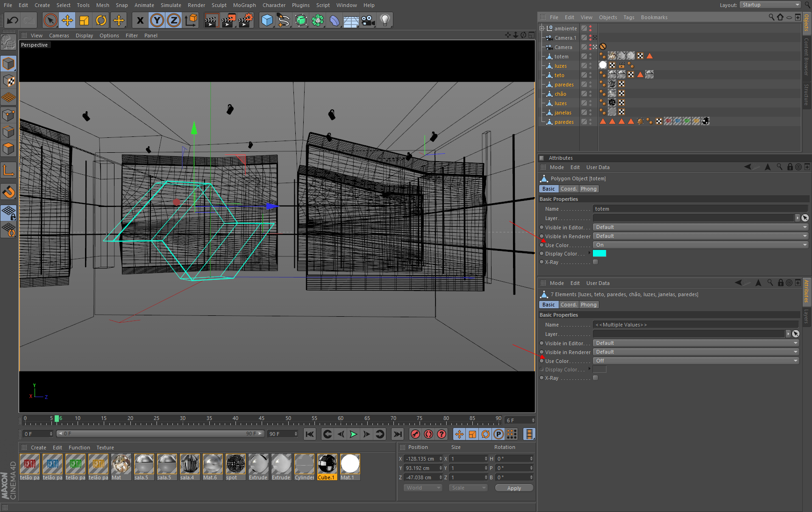
Task: Select the Move tool icon
Action: (67, 20)
